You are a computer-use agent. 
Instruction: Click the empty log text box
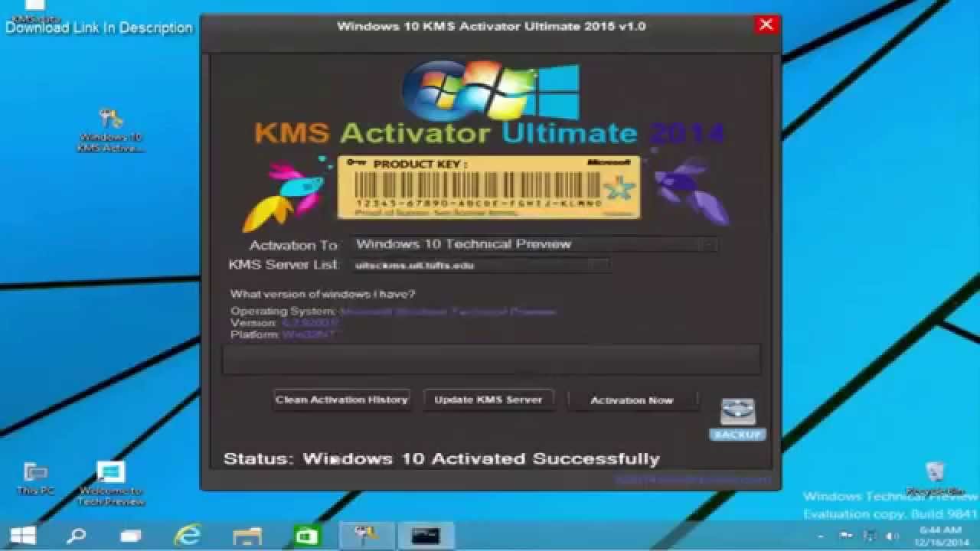tap(491, 359)
